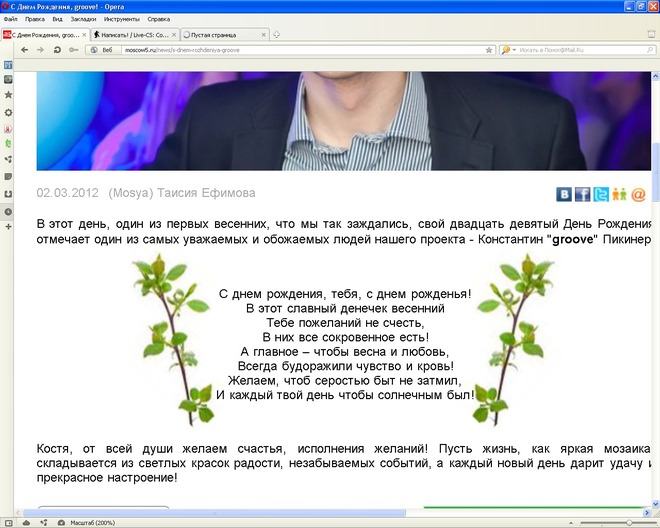Open the Правка menu
660x528 pixels.
click(35, 19)
